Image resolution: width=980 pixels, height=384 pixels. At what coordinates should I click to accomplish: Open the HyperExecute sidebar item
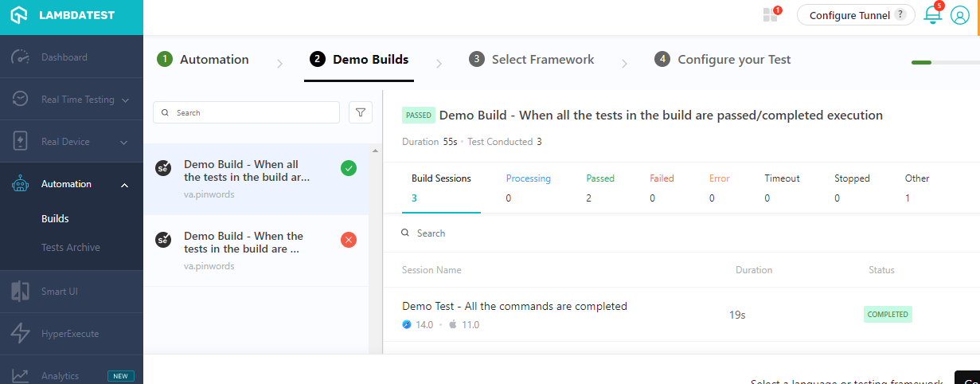click(72, 334)
